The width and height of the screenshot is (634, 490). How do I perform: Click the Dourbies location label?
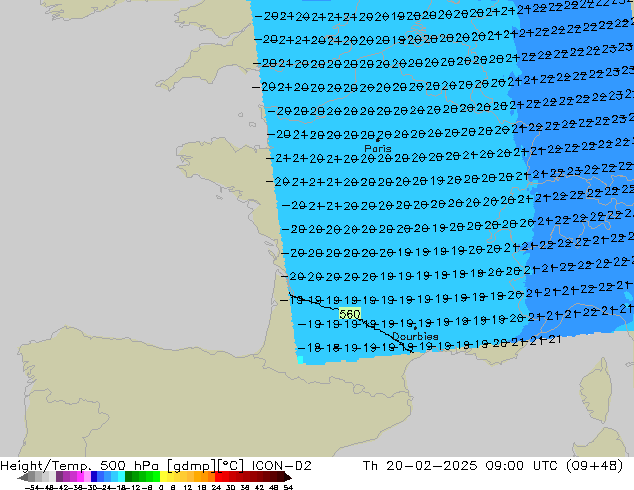pyautogui.click(x=415, y=336)
